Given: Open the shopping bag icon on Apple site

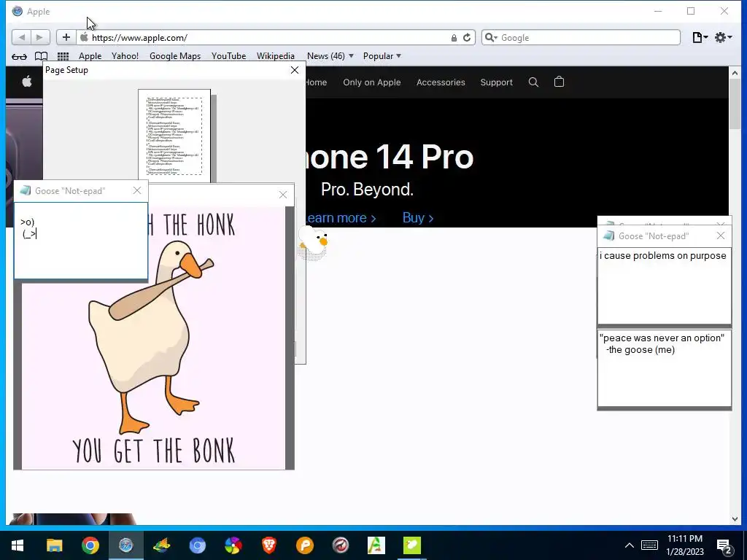Looking at the screenshot, I should click(560, 82).
